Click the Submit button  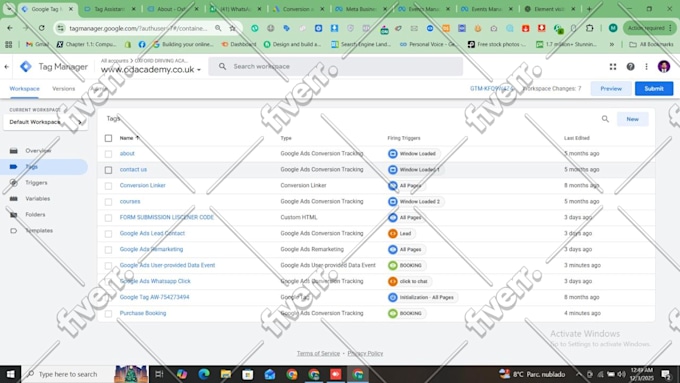(654, 88)
